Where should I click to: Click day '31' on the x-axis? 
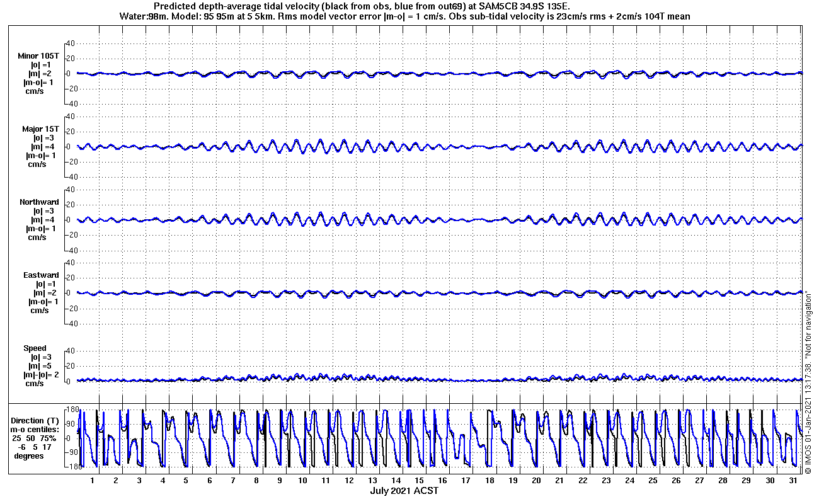793,481
